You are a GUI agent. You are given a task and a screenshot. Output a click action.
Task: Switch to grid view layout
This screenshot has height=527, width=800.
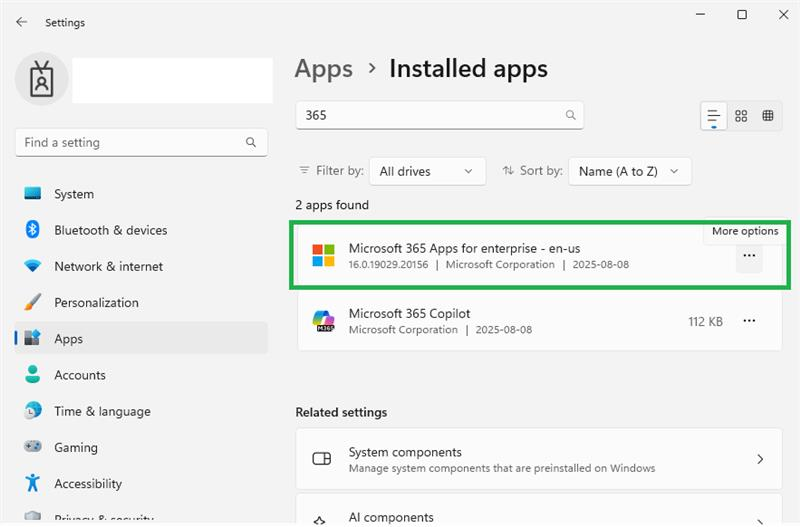[x=741, y=116]
